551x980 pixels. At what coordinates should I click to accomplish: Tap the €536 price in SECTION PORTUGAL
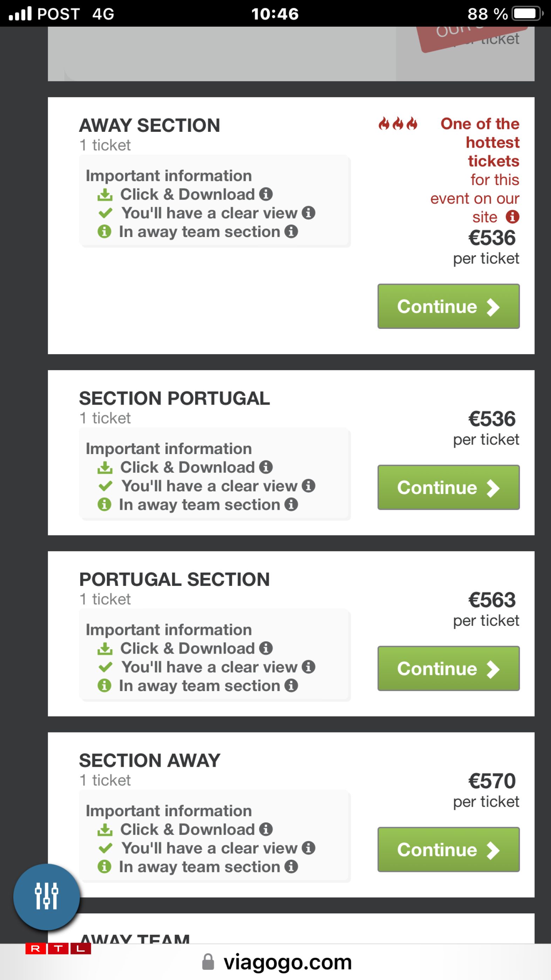(492, 419)
